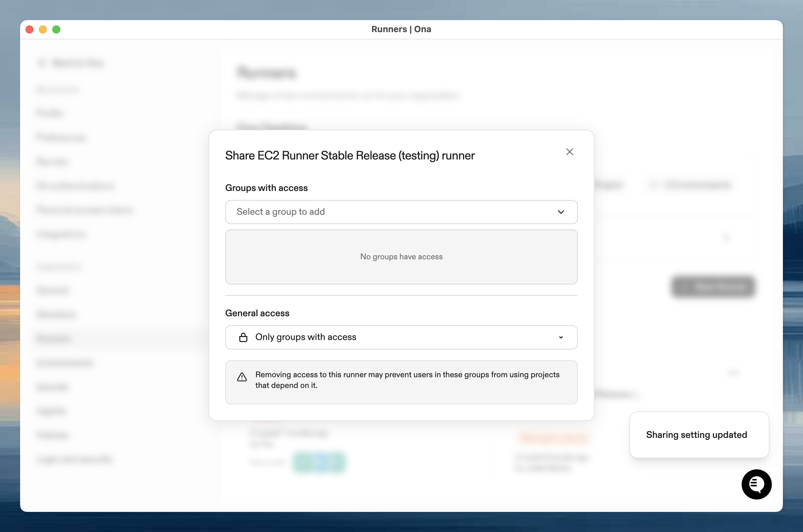803x532 pixels.
Task: Click the chevron on the General access dropdown
Action: point(561,337)
